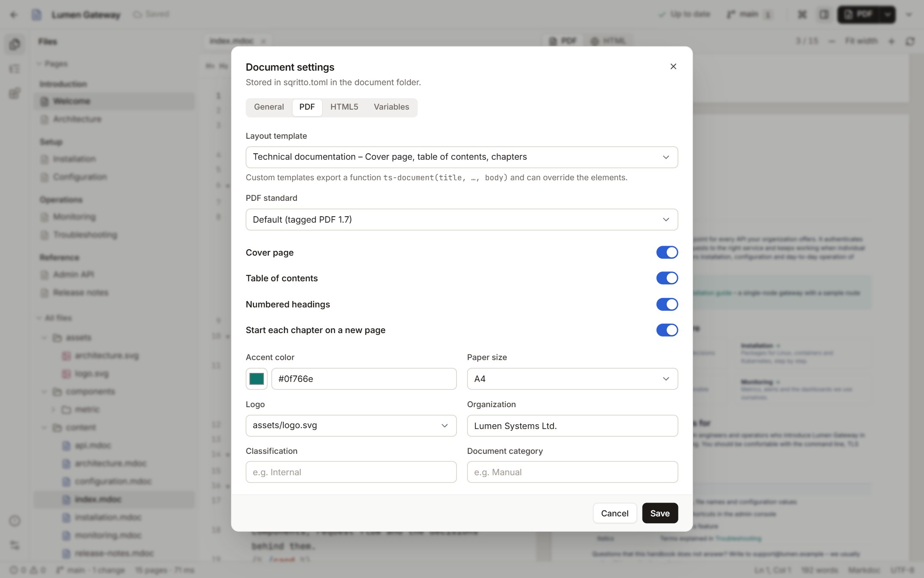Click the Document category field
This screenshot has height=578, width=924.
point(572,472)
